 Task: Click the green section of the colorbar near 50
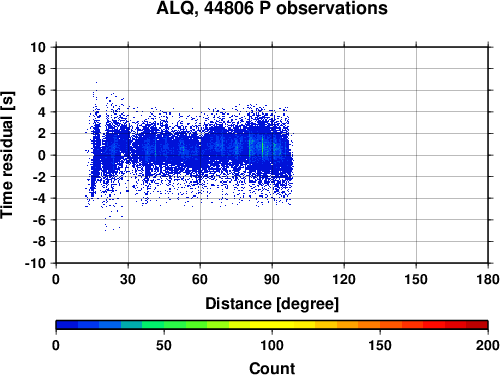pos(164,325)
